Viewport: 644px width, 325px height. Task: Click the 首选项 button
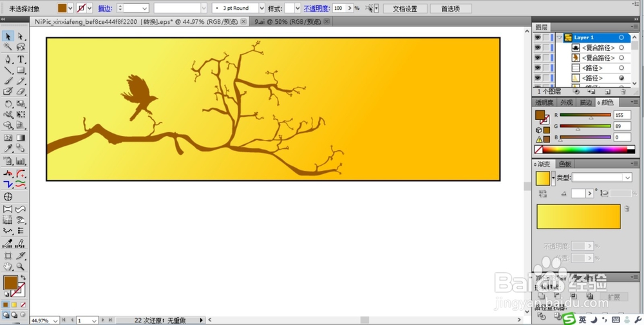click(x=451, y=8)
